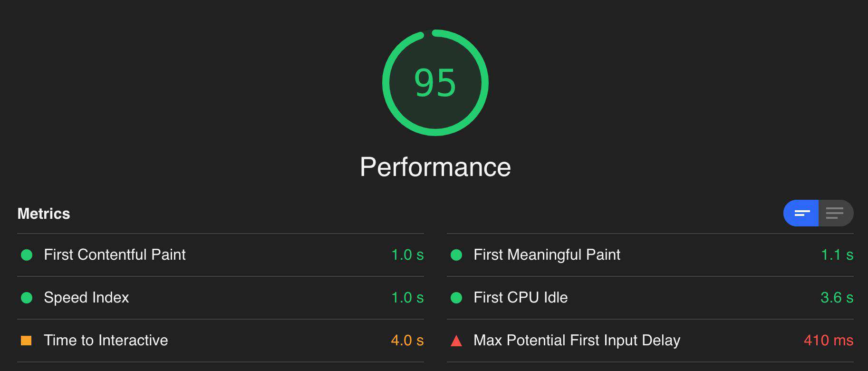Expand the Speed Index metric row
Viewport: 868px width, 371px height.
tap(221, 298)
